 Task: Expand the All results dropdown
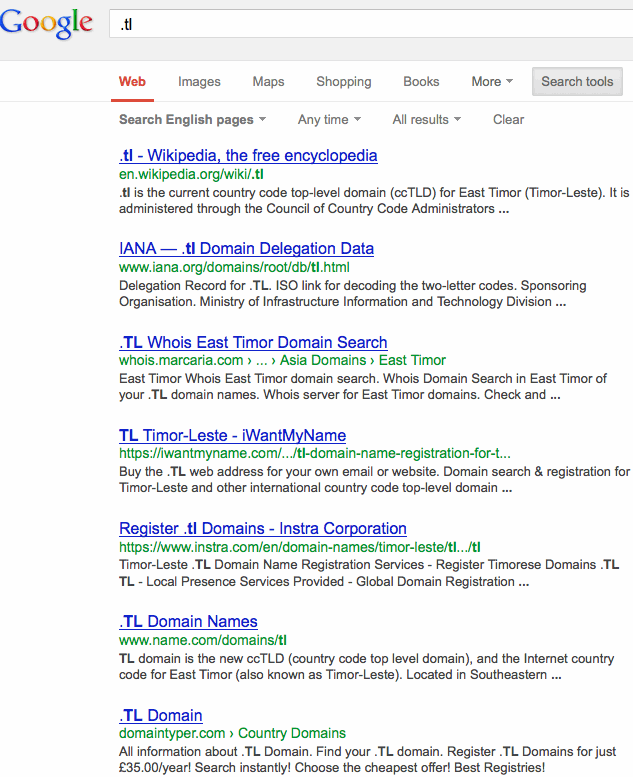(x=426, y=120)
